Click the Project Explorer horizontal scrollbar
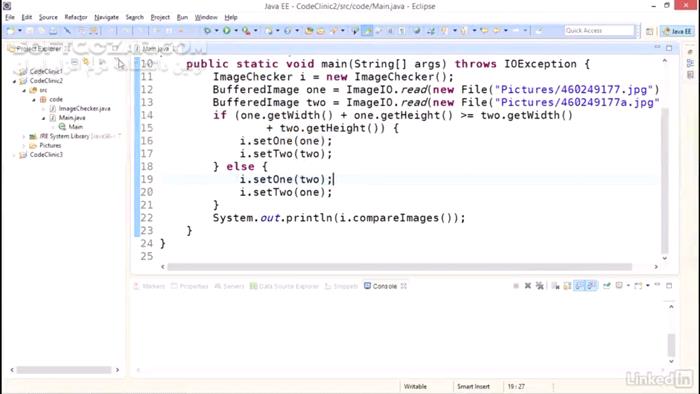Viewport: 700px width, 394px height. [x=64, y=370]
